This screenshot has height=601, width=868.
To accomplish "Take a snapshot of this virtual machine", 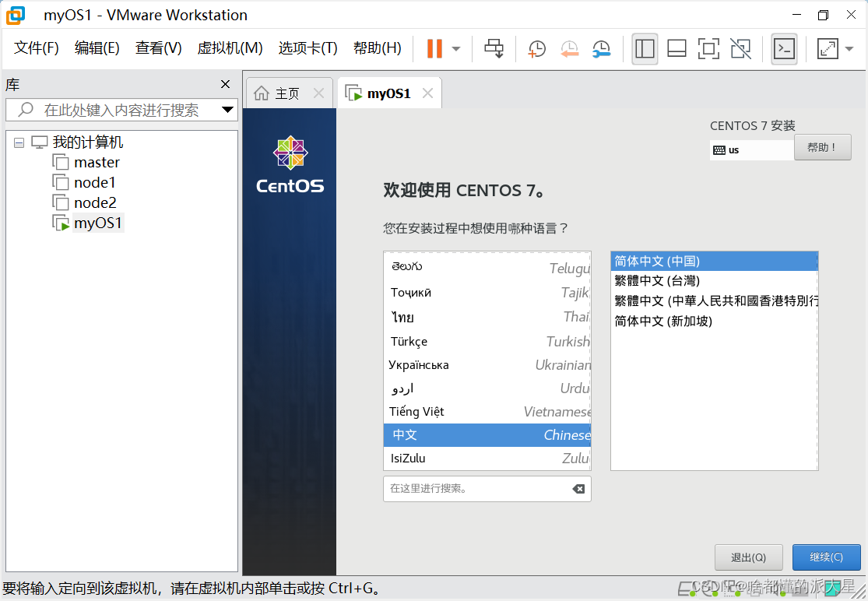I will (536, 49).
